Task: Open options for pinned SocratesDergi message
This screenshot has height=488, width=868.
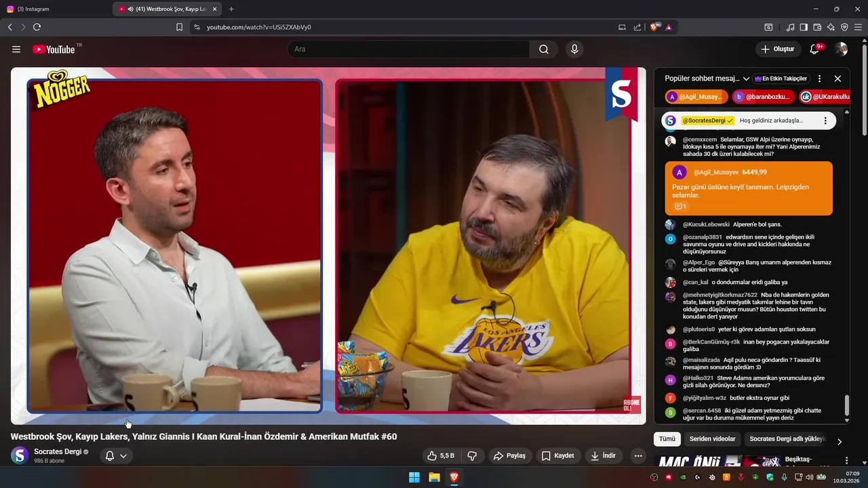Action: (825, 121)
